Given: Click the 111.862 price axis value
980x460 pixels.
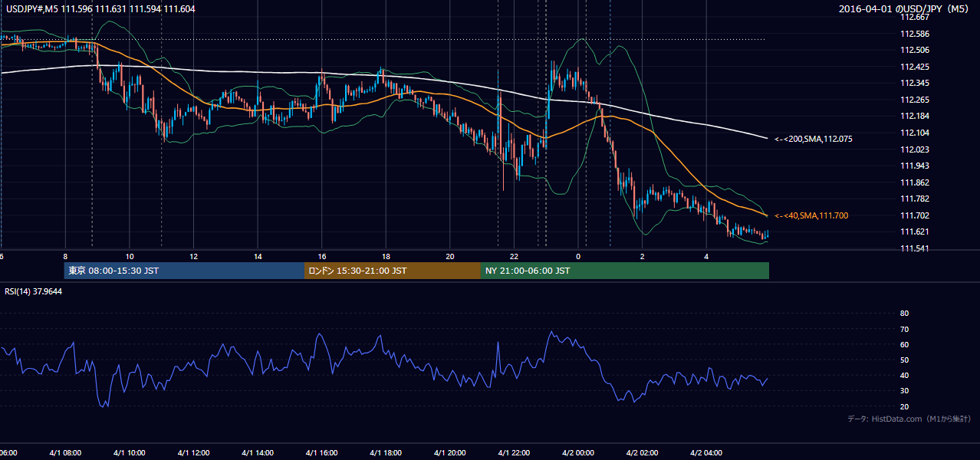Looking at the screenshot, I should tap(914, 182).
